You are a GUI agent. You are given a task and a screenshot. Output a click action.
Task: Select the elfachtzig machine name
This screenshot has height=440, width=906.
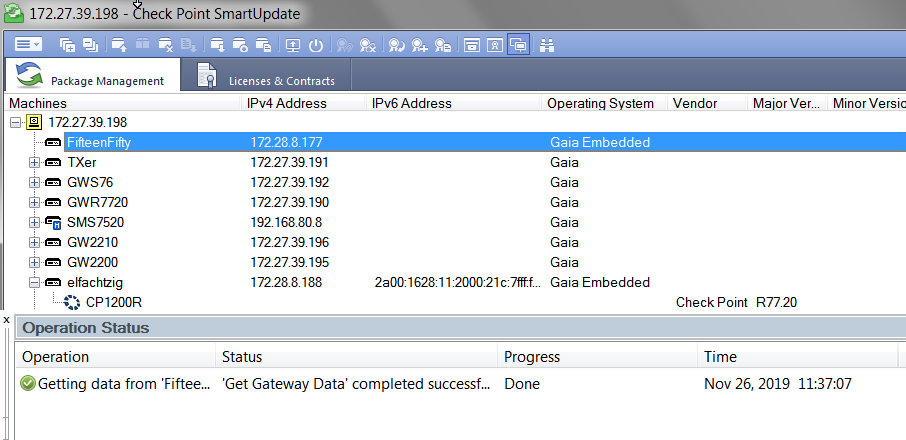coord(95,282)
